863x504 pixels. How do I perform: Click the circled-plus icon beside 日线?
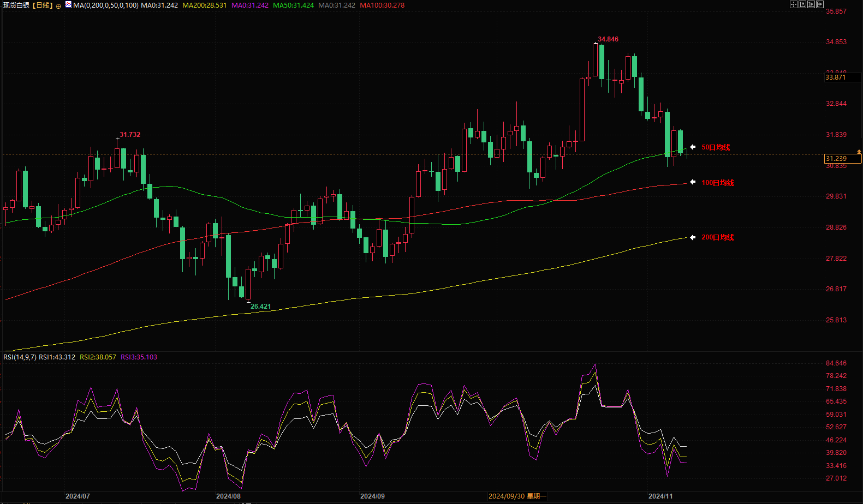tap(58, 5)
